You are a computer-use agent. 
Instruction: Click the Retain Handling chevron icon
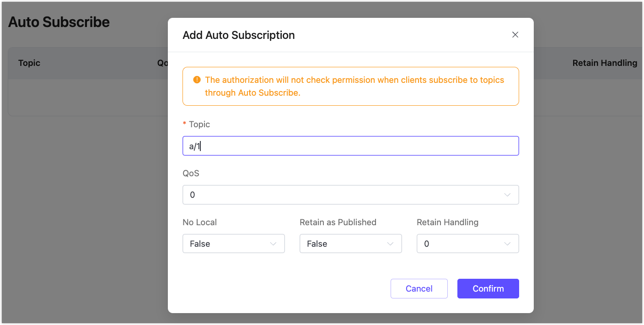click(508, 244)
